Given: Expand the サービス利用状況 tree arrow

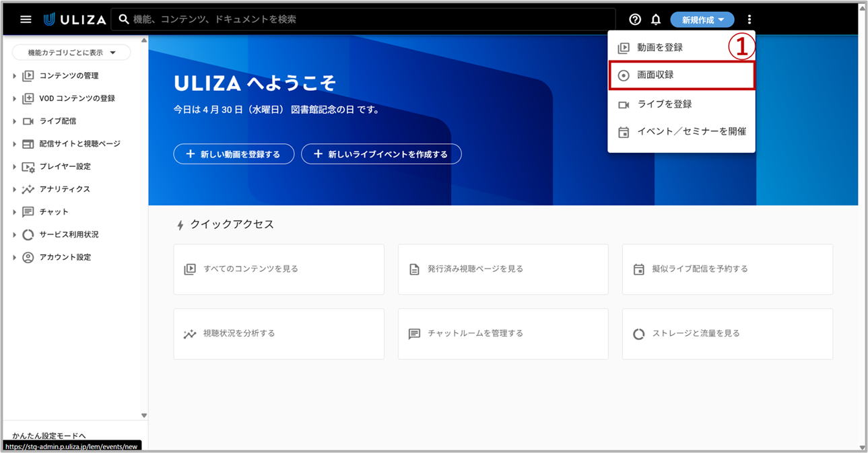Looking at the screenshot, I should [14, 235].
